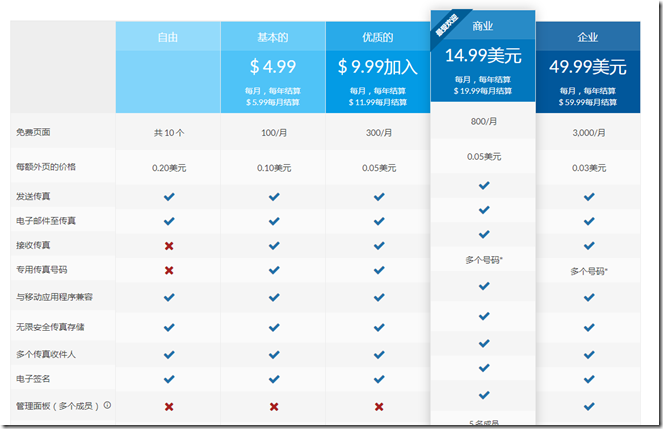The image size is (663, 429).
Task: Click the 专用传真号码 checkmark in the 优质的 column
Action: pos(378,270)
